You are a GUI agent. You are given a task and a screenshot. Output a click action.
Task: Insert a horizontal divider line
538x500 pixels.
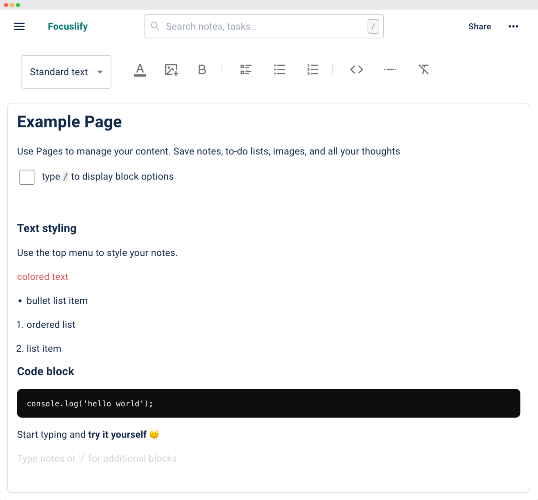click(390, 70)
